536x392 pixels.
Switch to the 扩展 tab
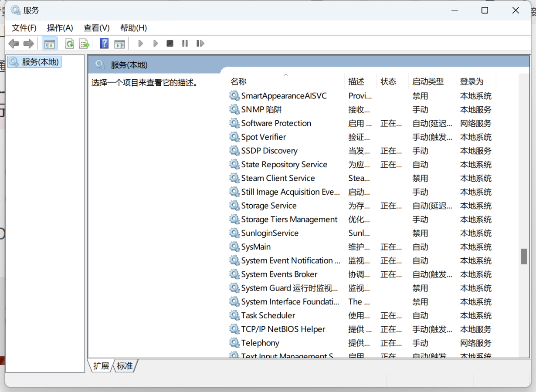coord(101,366)
